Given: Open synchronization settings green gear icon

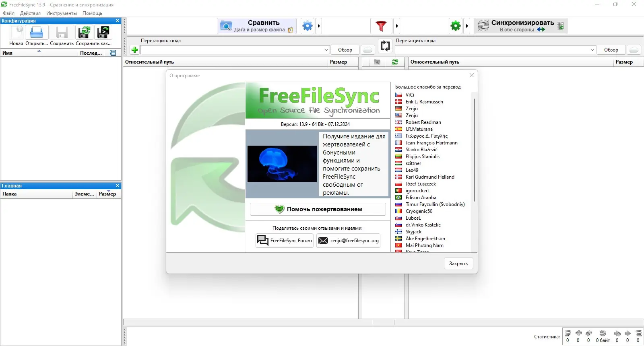Looking at the screenshot, I should click(456, 26).
